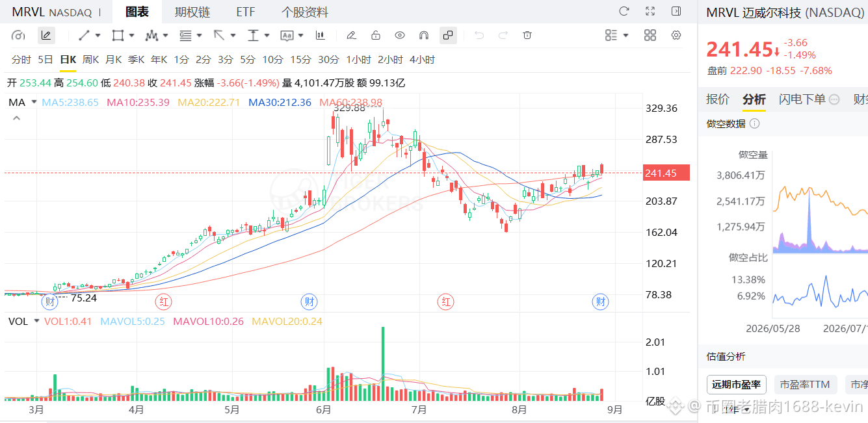Click the VOL1:0.41 volume label
This screenshot has height=423, width=868.
(68, 321)
